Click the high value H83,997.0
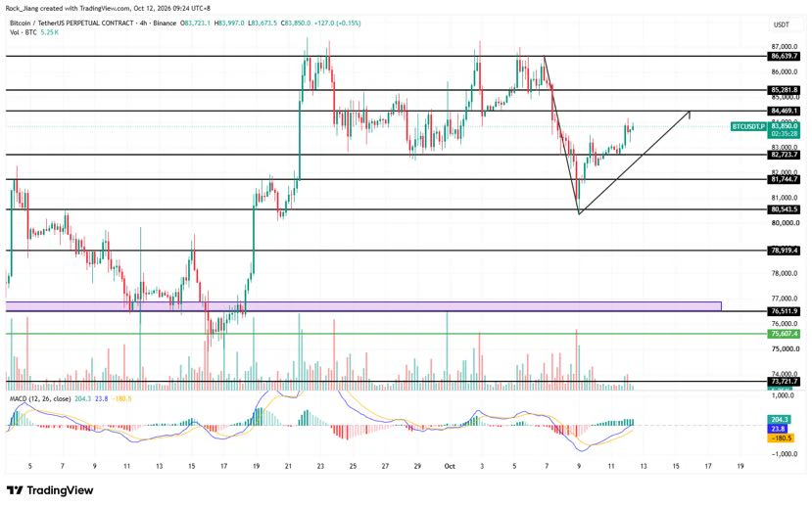Viewport: 812px width, 507px height. click(x=229, y=23)
